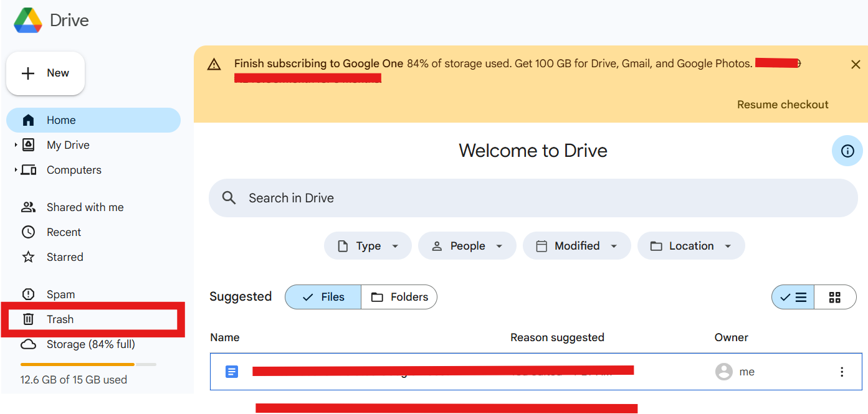Click the warning triangle icon in the banner
The width and height of the screenshot is (868, 414).
[214, 64]
